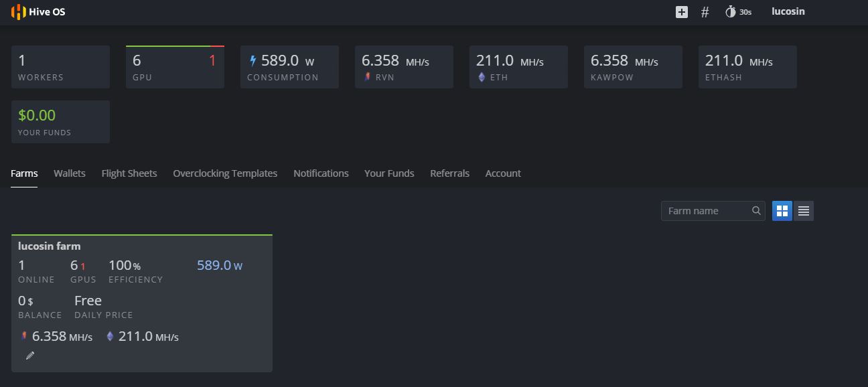The image size is (868, 387).
Task: Go to Overclocking Templates tab
Action: (x=225, y=173)
